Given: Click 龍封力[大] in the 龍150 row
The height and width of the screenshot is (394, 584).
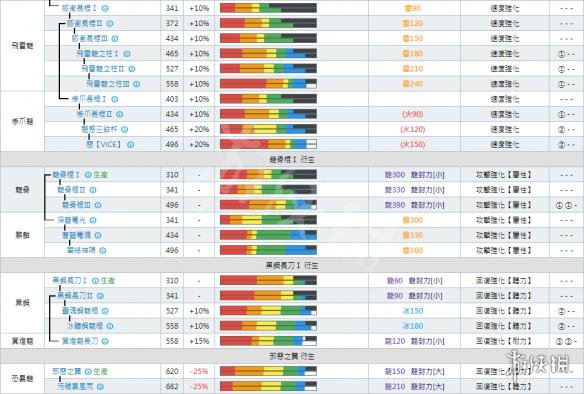Looking at the screenshot, I should pos(428,371).
